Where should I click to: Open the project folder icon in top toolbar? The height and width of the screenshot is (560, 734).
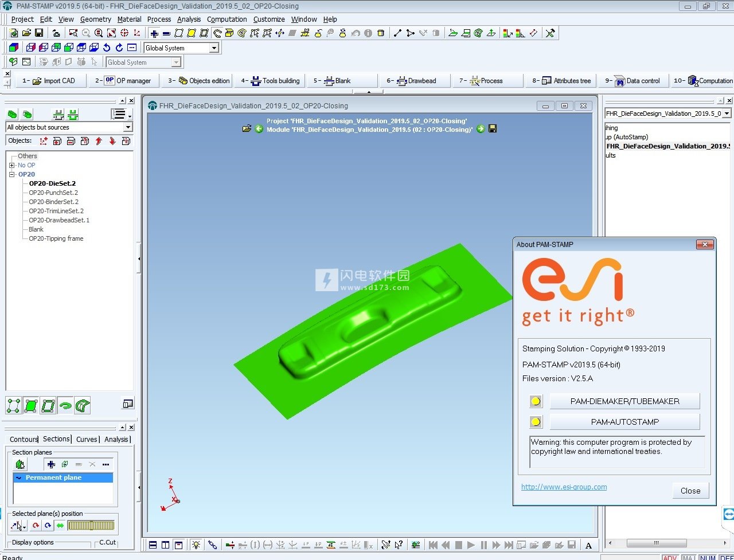click(26, 33)
